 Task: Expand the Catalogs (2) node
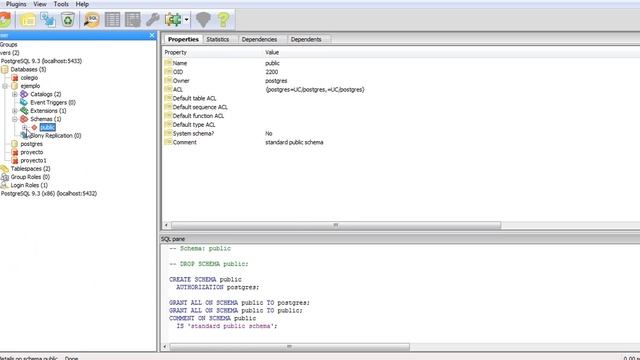15,94
